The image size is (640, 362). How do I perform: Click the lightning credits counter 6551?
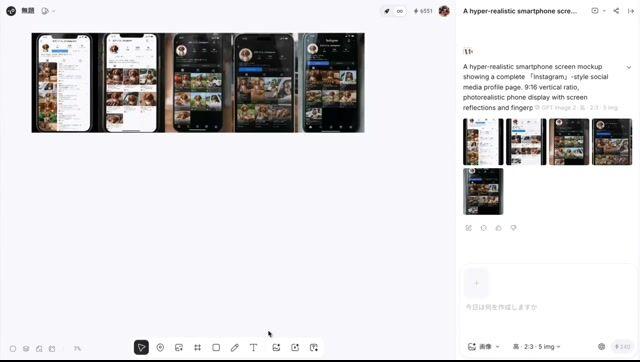(x=423, y=11)
